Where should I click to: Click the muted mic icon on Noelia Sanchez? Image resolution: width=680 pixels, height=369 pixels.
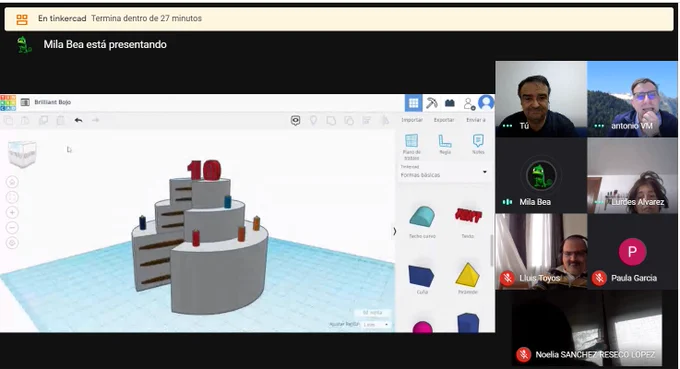(523, 355)
